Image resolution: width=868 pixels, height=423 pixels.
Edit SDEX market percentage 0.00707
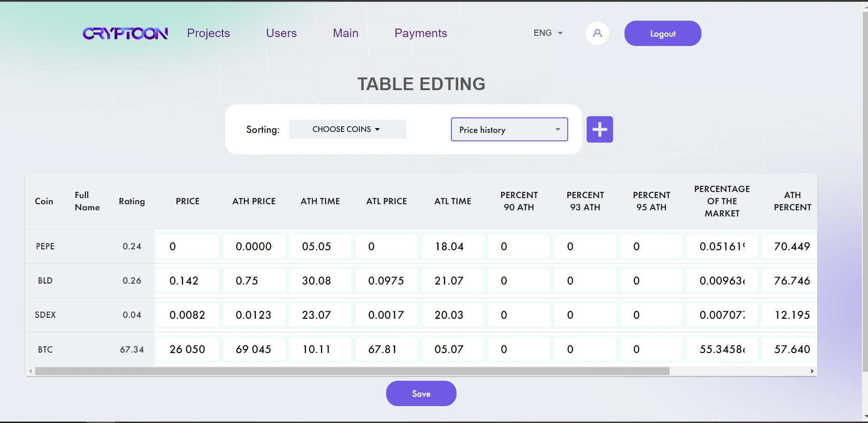722,315
